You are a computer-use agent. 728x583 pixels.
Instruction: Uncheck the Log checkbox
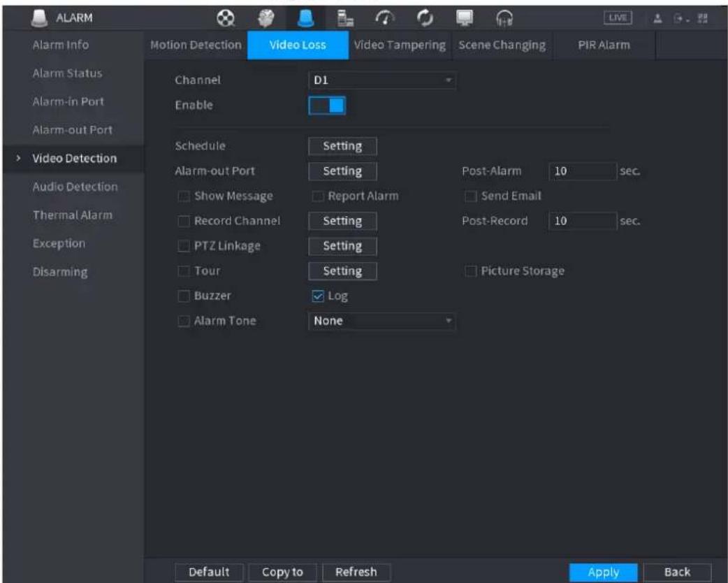[318, 296]
